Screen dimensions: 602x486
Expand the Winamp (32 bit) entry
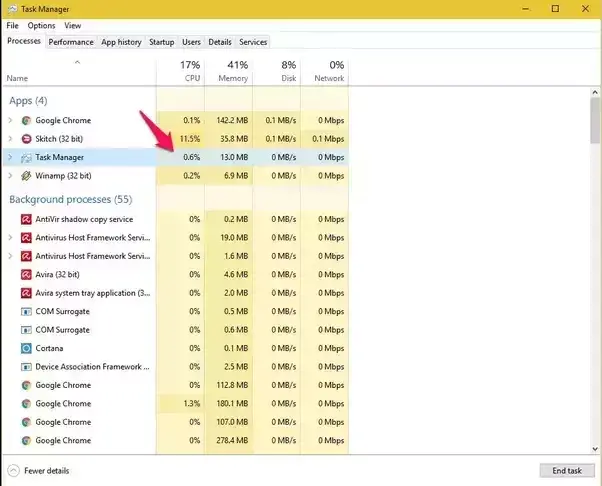[10, 176]
